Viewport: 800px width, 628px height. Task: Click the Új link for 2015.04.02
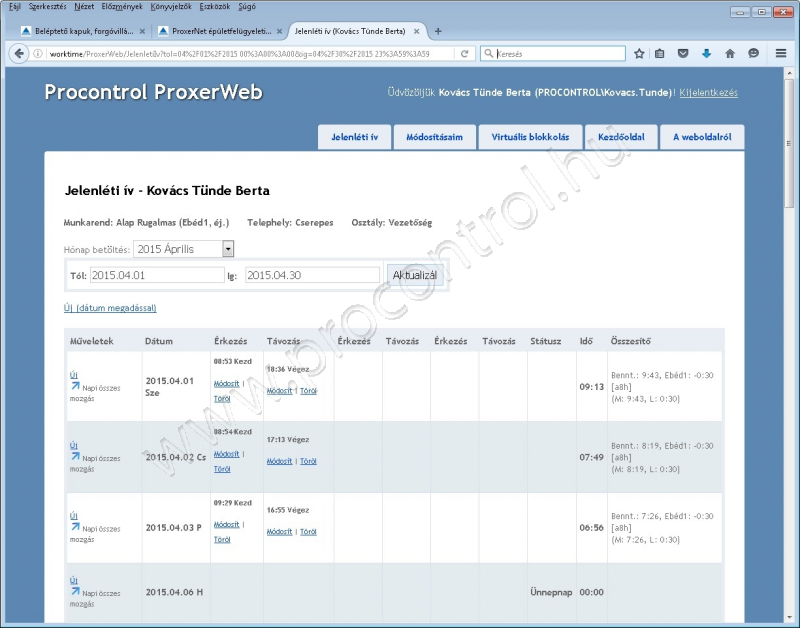click(x=73, y=445)
